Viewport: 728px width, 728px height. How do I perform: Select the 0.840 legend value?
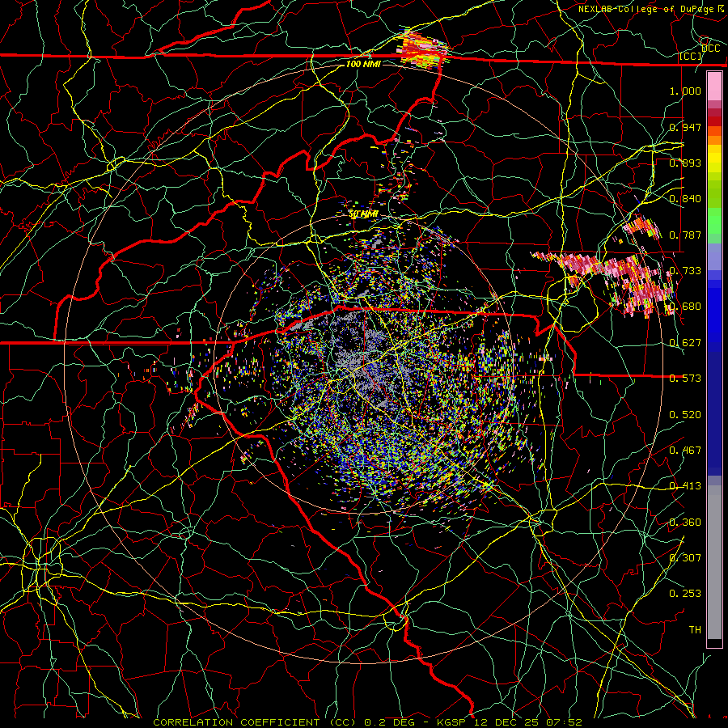click(x=685, y=199)
